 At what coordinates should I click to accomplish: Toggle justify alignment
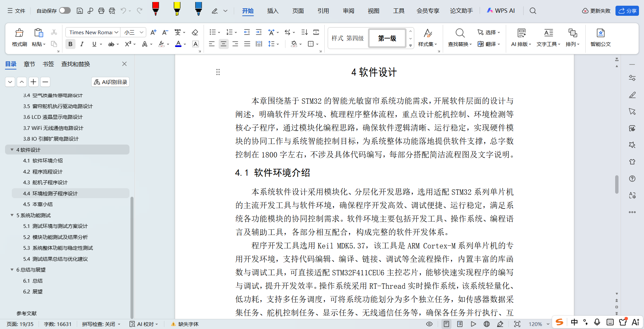[247, 44]
